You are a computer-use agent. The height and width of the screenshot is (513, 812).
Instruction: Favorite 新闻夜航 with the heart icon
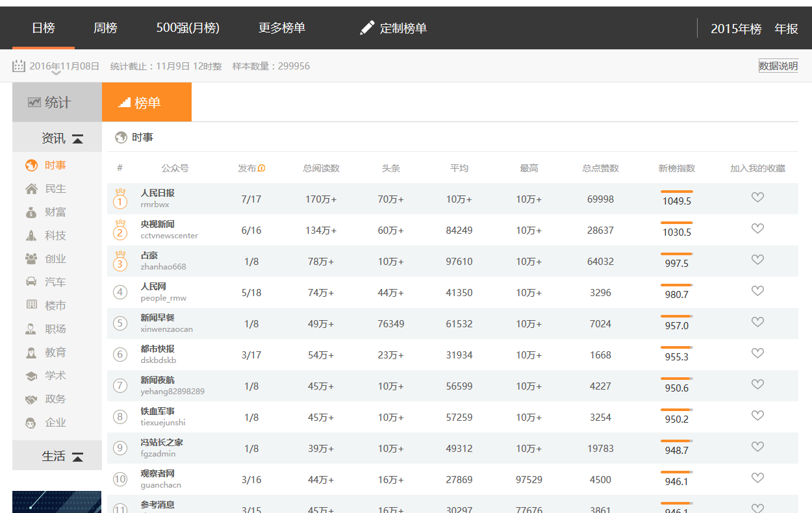pyautogui.click(x=757, y=384)
